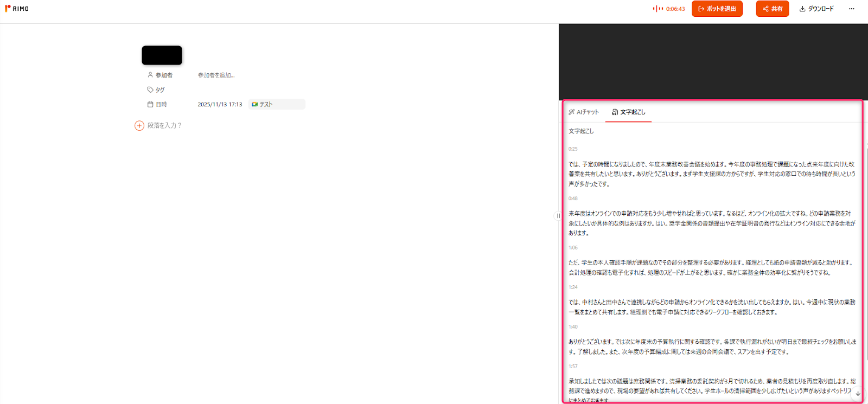Jump to the 0:25 timestamp
Viewport: 868px width, 404px height.
click(573, 149)
